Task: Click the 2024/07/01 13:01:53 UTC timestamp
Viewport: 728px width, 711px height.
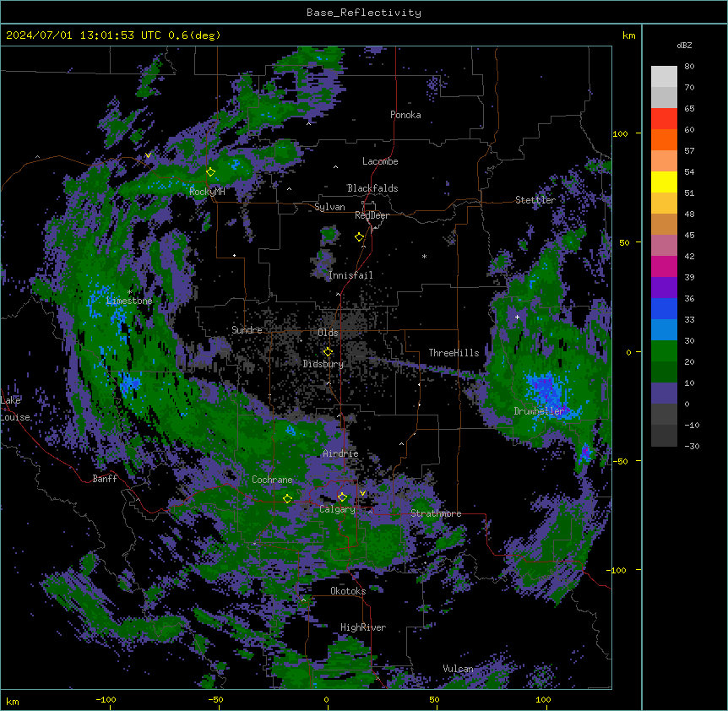Action: click(83, 35)
